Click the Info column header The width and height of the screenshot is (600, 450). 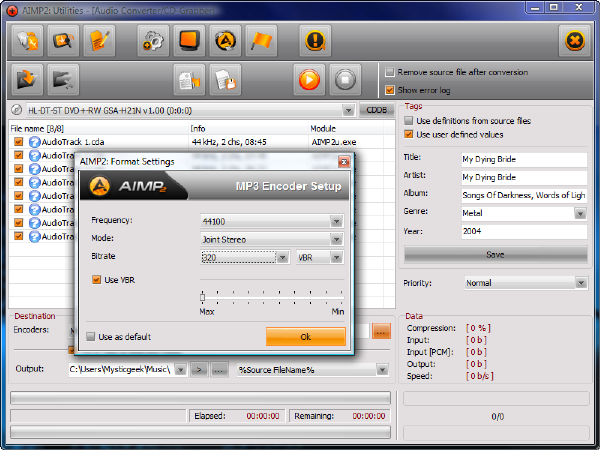pyautogui.click(x=249, y=129)
